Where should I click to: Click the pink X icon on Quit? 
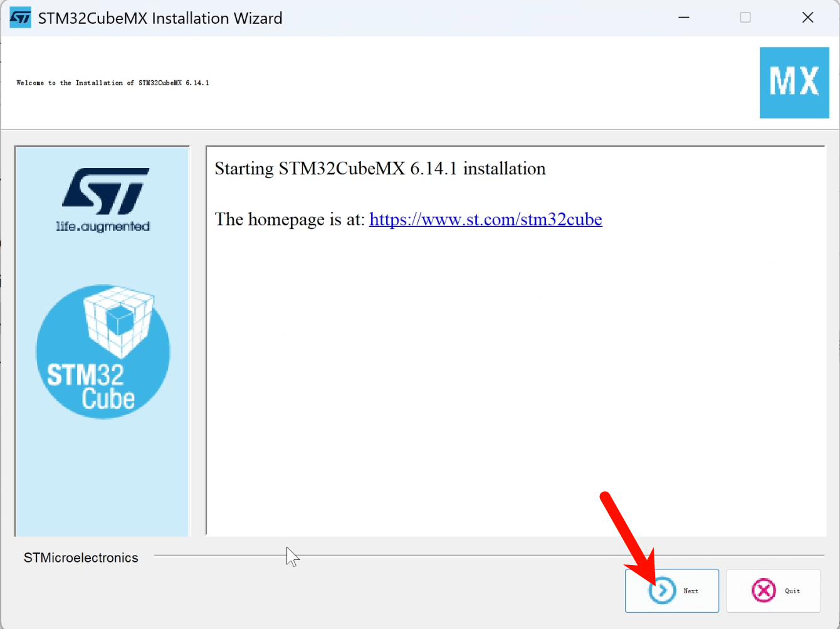(x=764, y=591)
